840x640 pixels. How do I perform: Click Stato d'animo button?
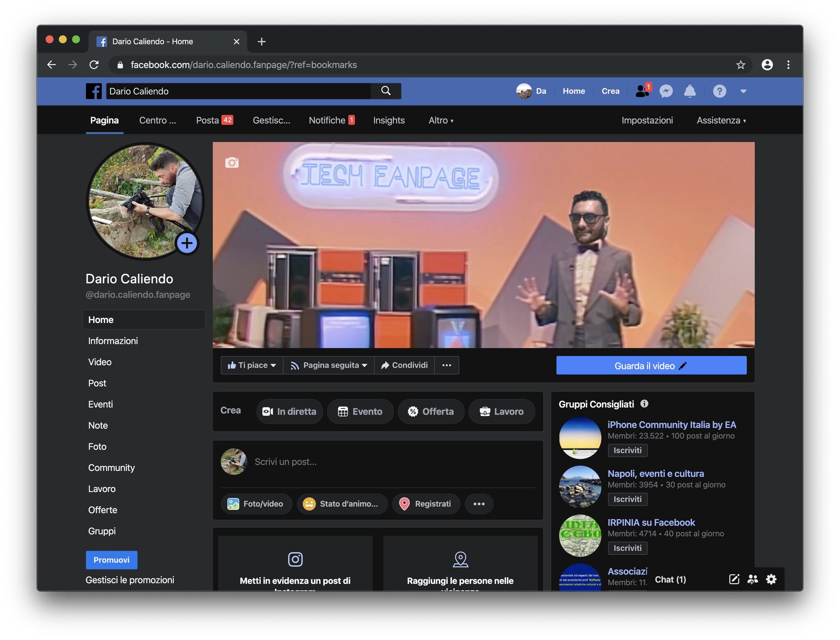(x=342, y=503)
